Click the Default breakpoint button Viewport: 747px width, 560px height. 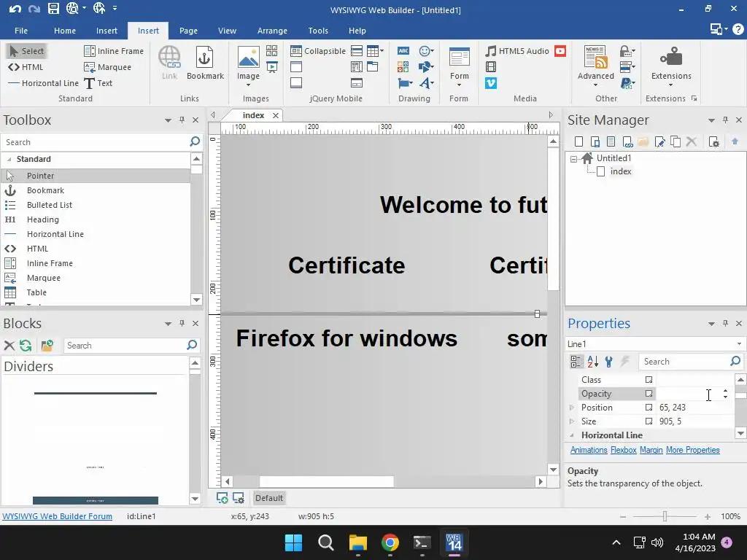269,498
